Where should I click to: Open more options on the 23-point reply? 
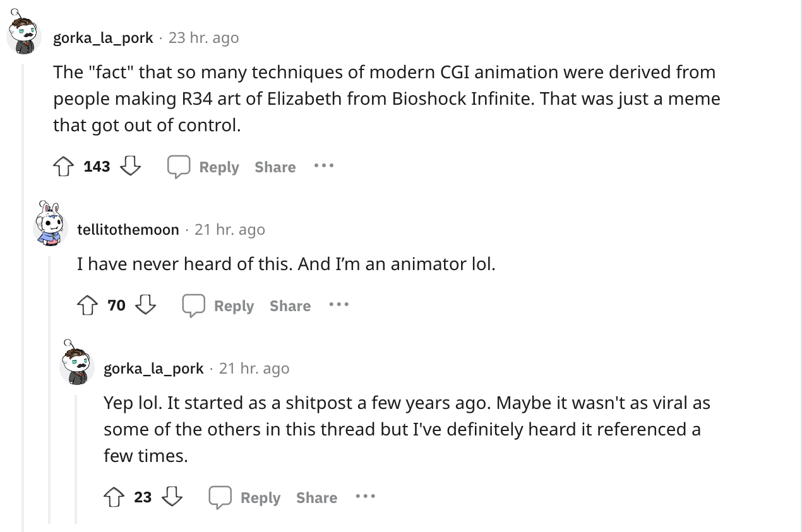tap(365, 497)
